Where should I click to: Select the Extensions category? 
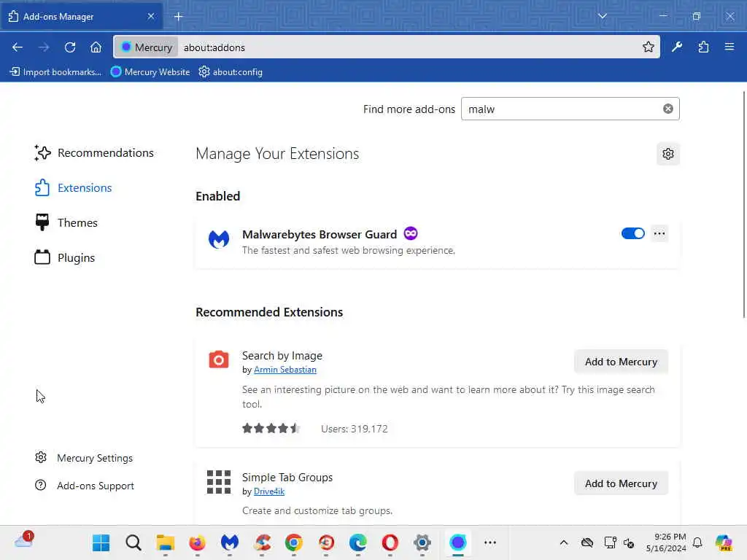coord(73,187)
